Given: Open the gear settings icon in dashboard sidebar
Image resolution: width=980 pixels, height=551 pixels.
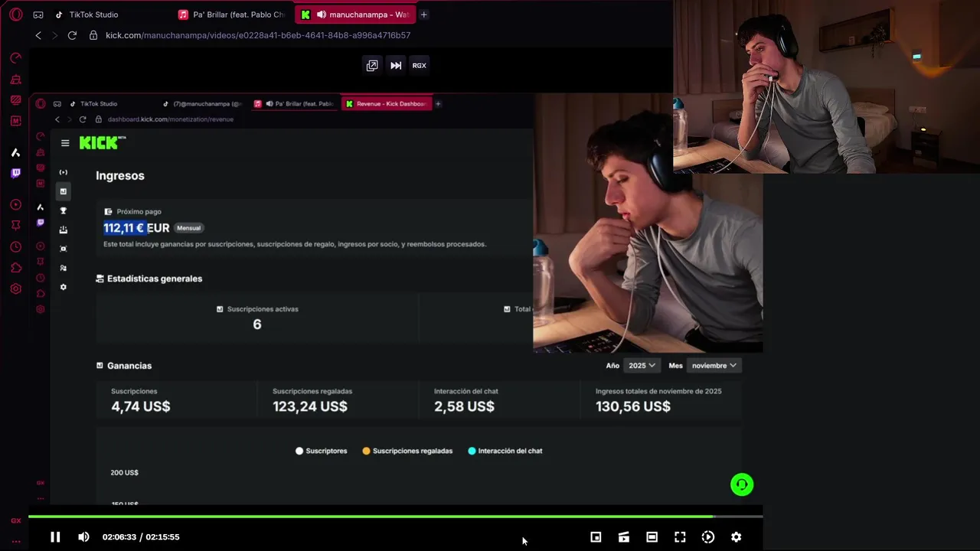Looking at the screenshot, I should 64,287.
